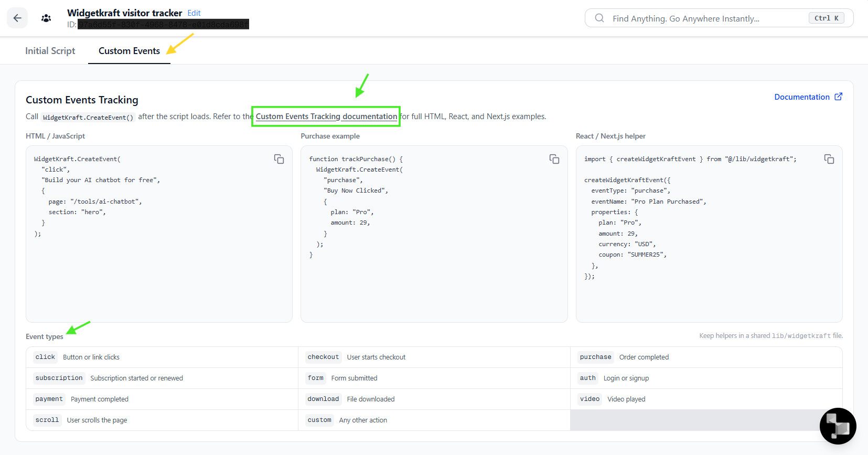Click the subscription event type tag
Screen dimensions: 868x455
59,378
